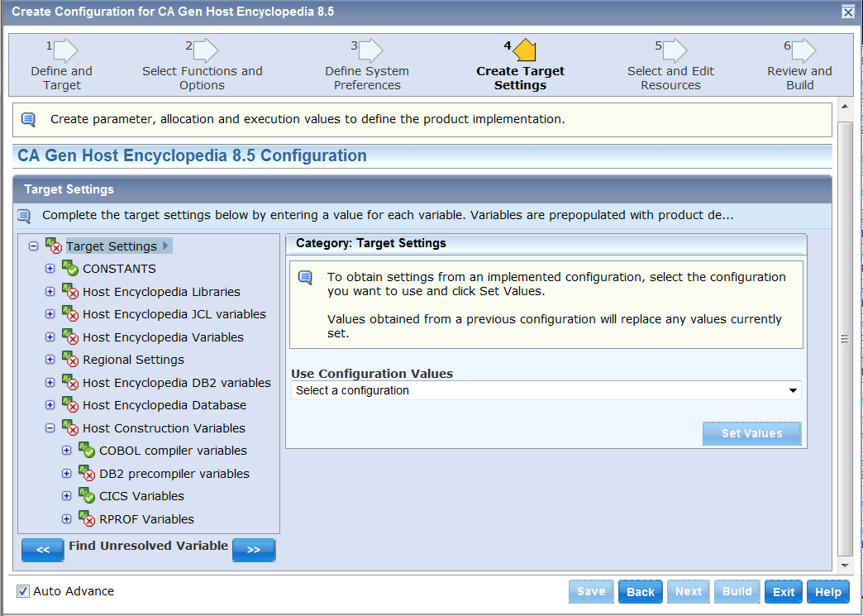The height and width of the screenshot is (616, 863).
Task: Click the step 2 arrow icon
Action: click(x=207, y=50)
